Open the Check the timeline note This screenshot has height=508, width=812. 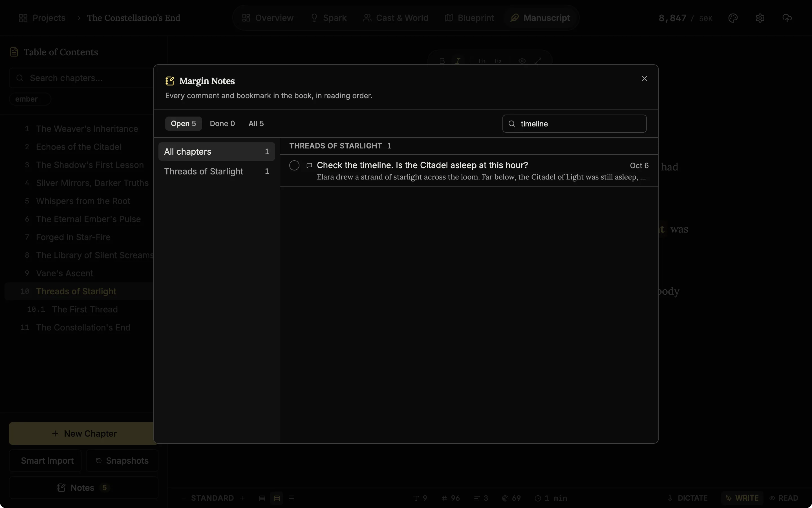469,171
